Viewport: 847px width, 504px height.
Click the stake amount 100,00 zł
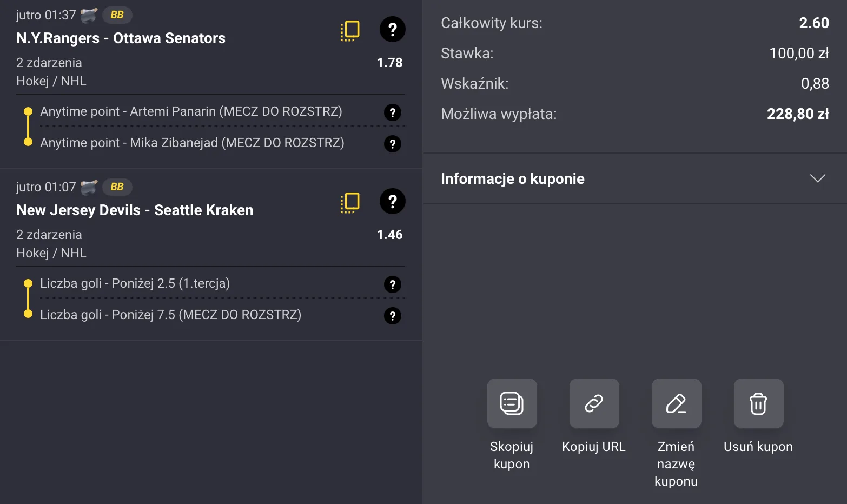(799, 53)
